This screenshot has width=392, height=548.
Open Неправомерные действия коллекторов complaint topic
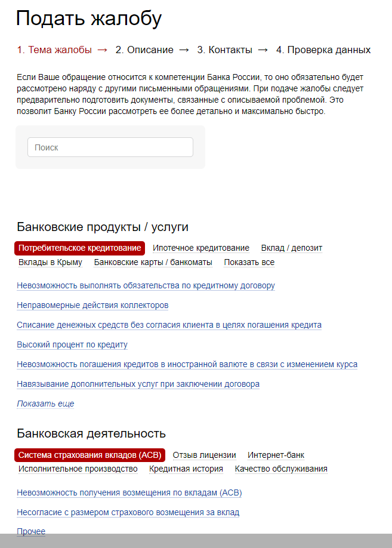click(x=92, y=305)
